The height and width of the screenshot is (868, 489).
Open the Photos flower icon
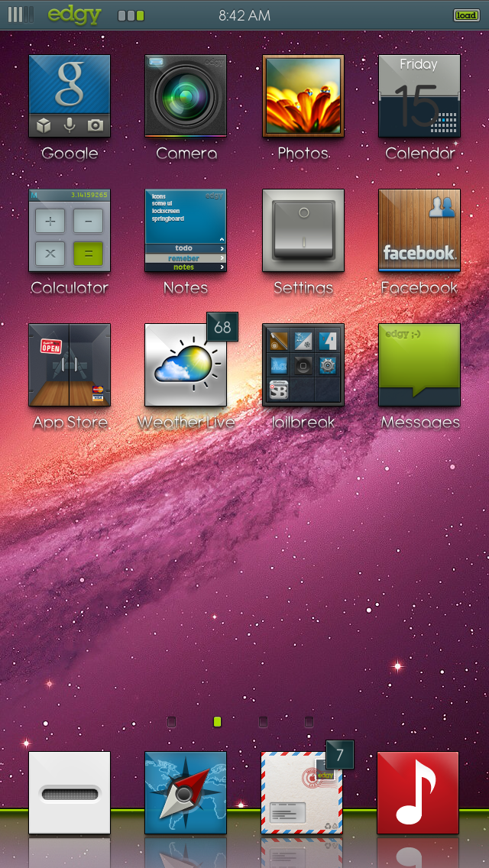(303, 96)
